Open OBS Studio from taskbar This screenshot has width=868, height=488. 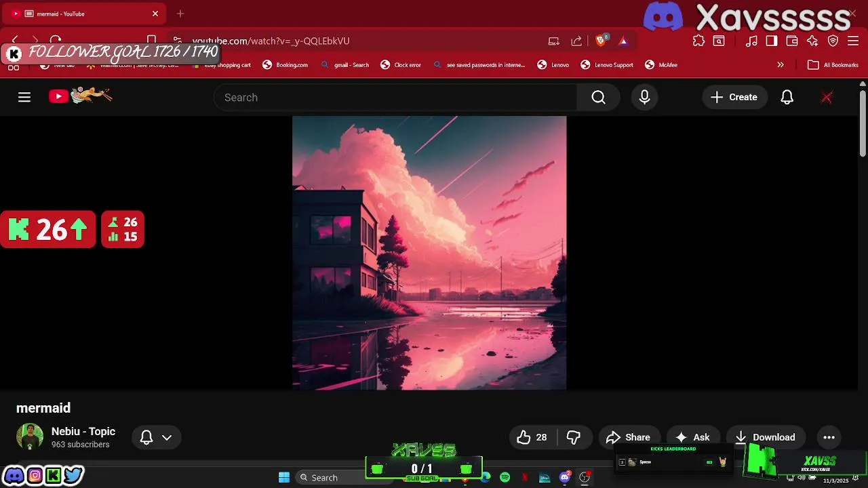pos(585,478)
